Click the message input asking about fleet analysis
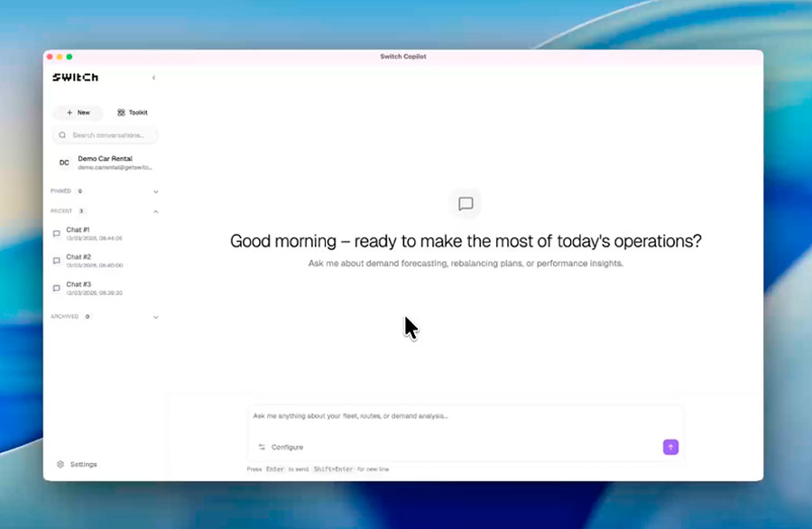 click(406, 417)
